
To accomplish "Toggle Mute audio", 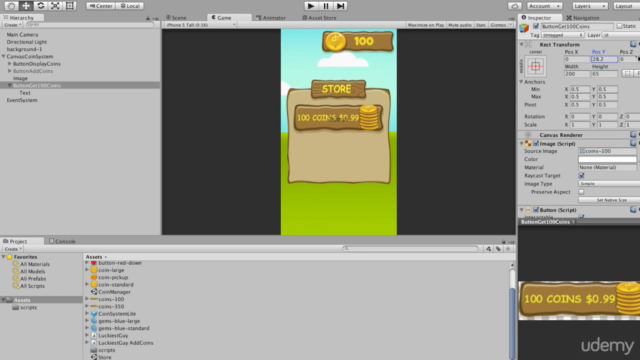I will coord(460,25).
